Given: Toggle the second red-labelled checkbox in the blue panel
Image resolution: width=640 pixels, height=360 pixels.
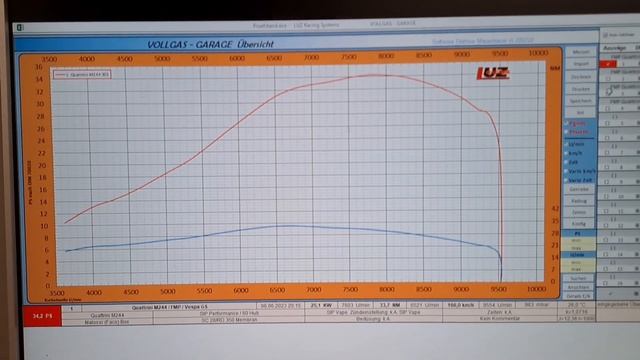Looking at the screenshot, I should [x=567, y=132].
